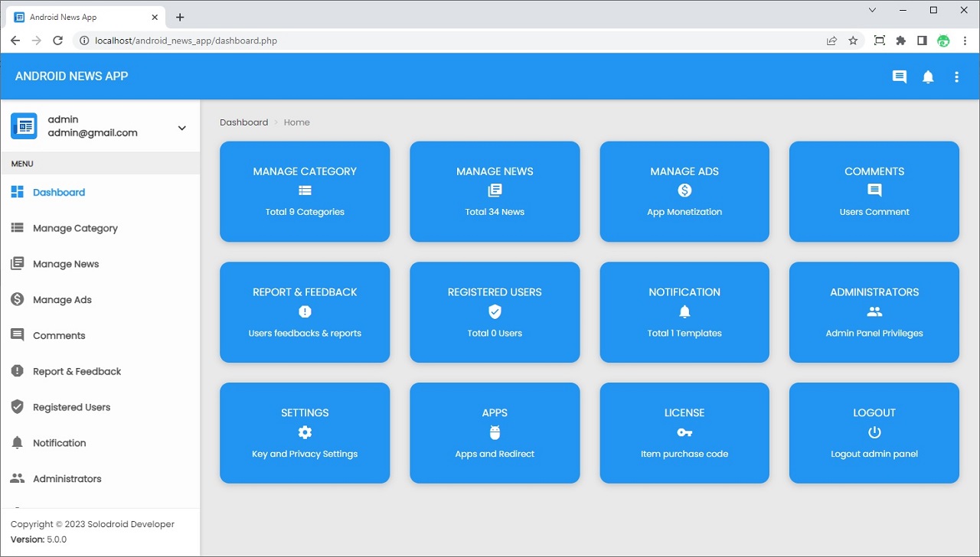
Task: Click the dollar icon on Manage Ads card
Action: tap(684, 191)
